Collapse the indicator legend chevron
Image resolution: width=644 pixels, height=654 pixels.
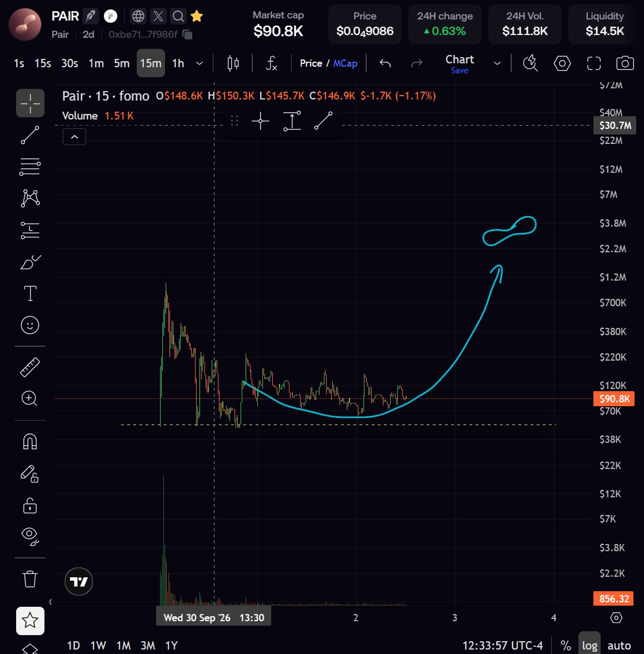coord(74,137)
